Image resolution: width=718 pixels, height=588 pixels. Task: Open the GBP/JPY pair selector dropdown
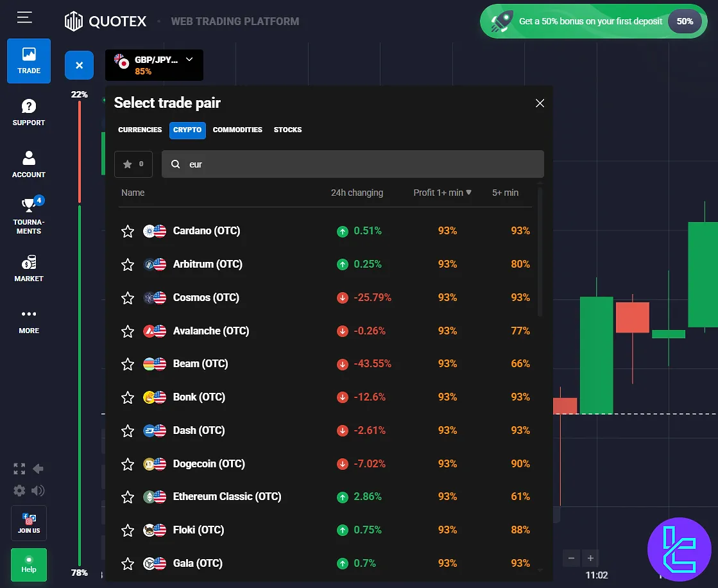pyautogui.click(x=154, y=65)
